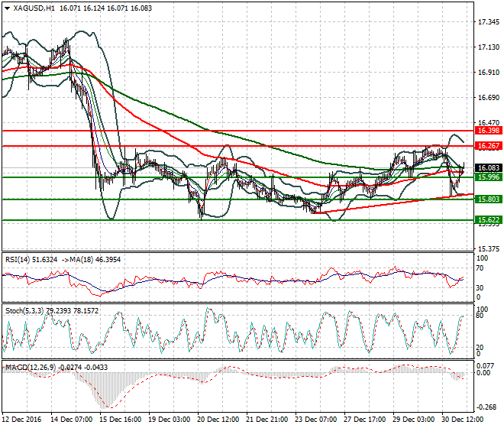Click the 14 Dec 07:00 time label
The width and height of the screenshot is (504, 428).
click(x=71, y=420)
